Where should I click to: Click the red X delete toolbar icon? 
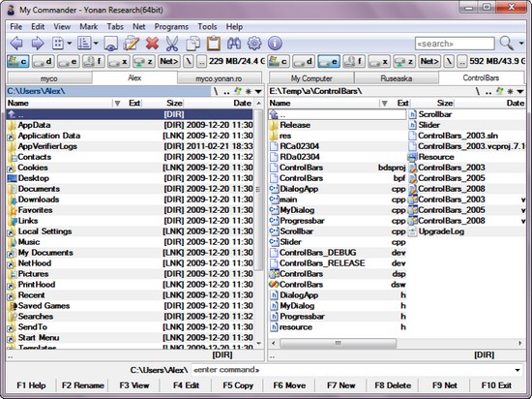click(152, 44)
